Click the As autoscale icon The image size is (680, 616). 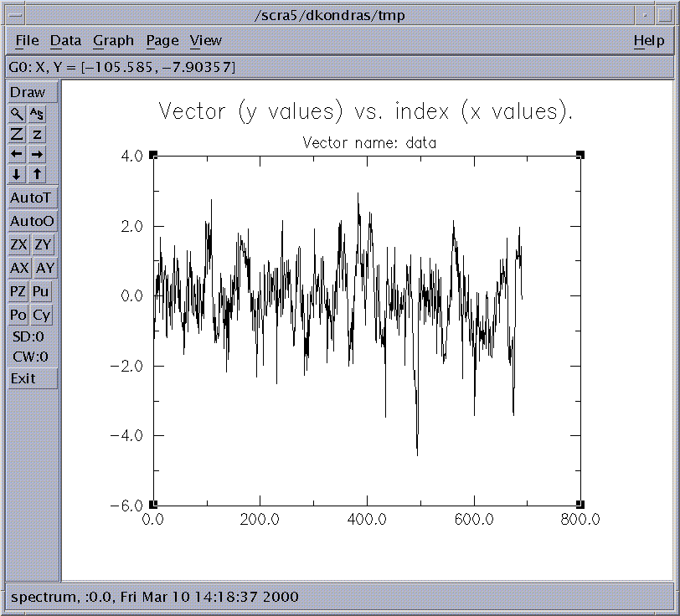pos(38,114)
